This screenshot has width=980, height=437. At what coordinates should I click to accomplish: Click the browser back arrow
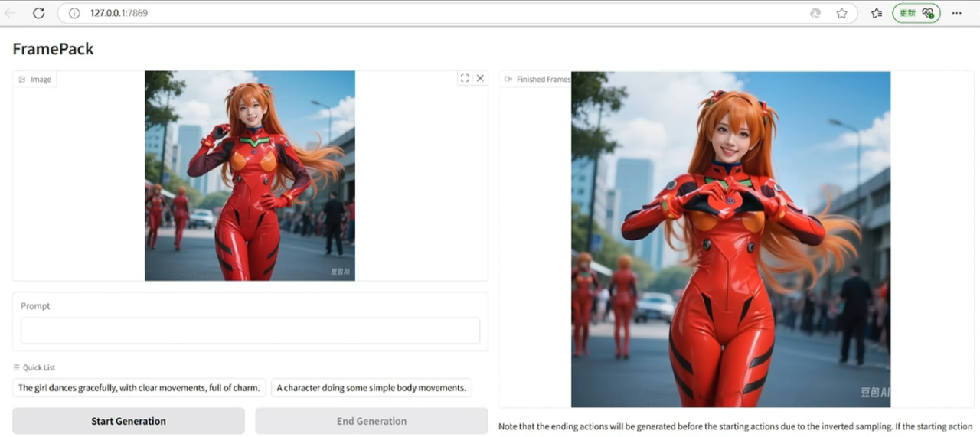10,13
